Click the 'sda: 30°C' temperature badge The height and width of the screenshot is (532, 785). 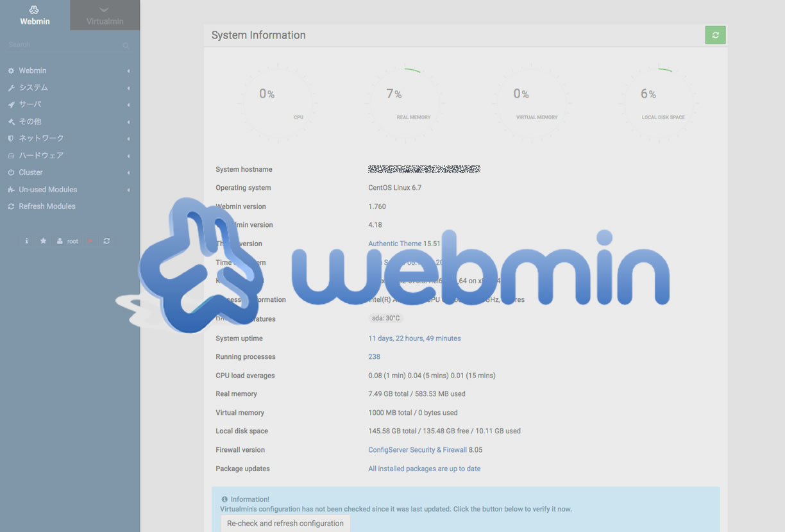pyautogui.click(x=385, y=318)
